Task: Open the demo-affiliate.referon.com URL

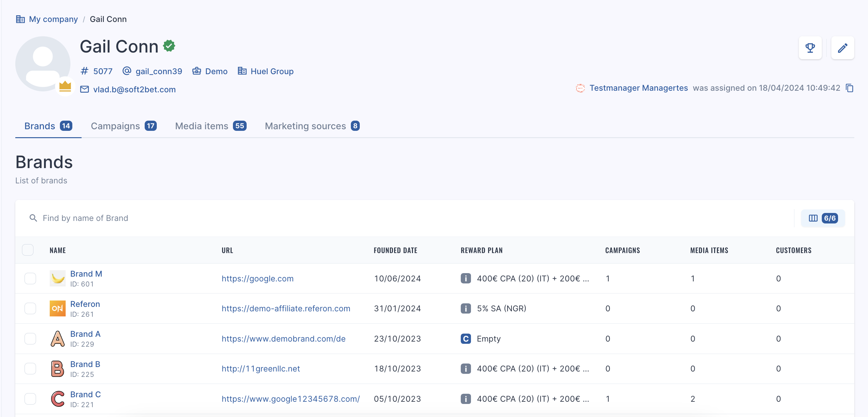Action: (286, 308)
